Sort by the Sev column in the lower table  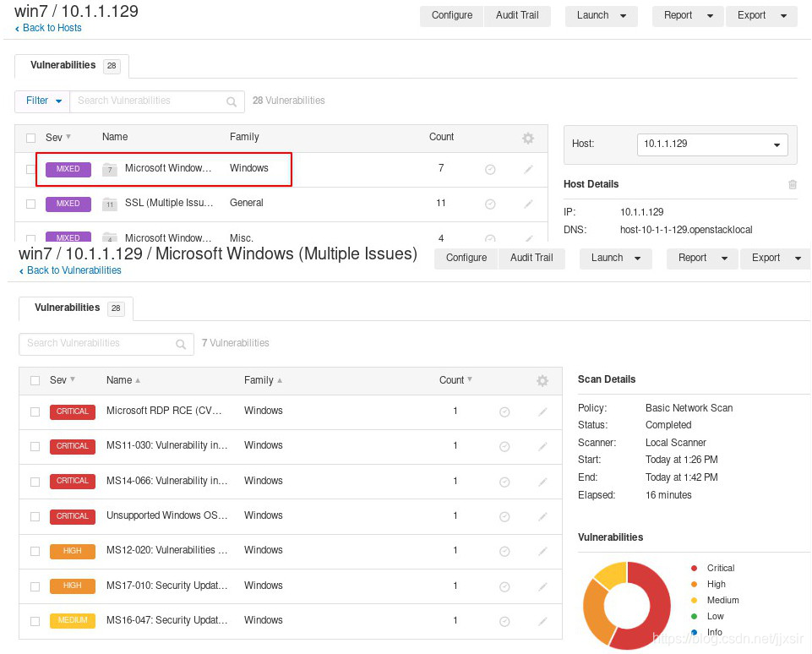tap(63, 380)
